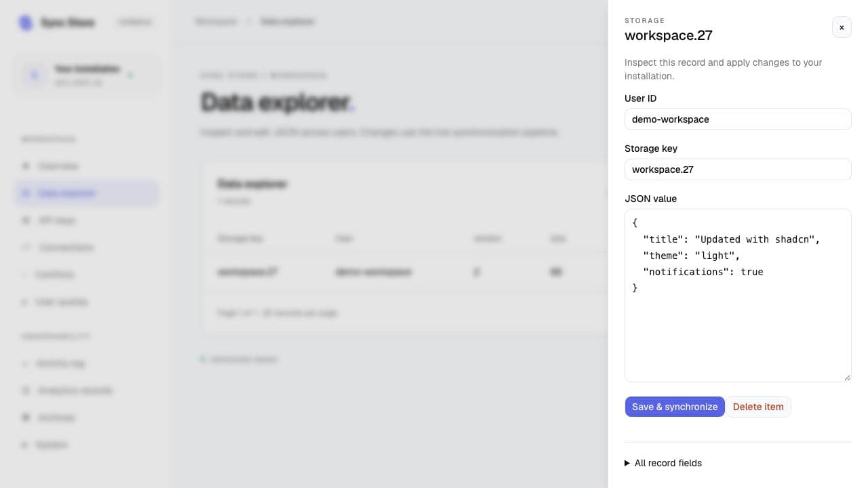The height and width of the screenshot is (488, 868).
Task: Click the "Storage key" field label
Action: (x=651, y=148)
